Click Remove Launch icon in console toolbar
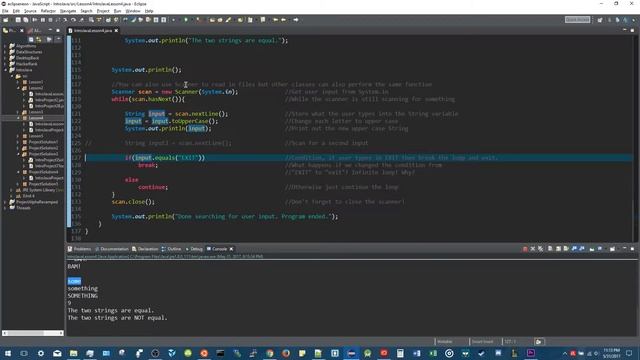The width and height of the screenshot is (640, 360). (533, 249)
